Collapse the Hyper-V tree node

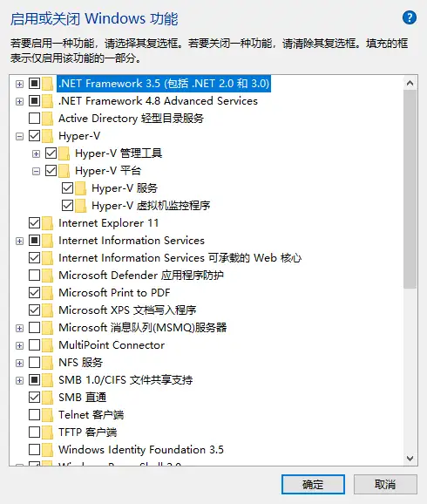19,136
